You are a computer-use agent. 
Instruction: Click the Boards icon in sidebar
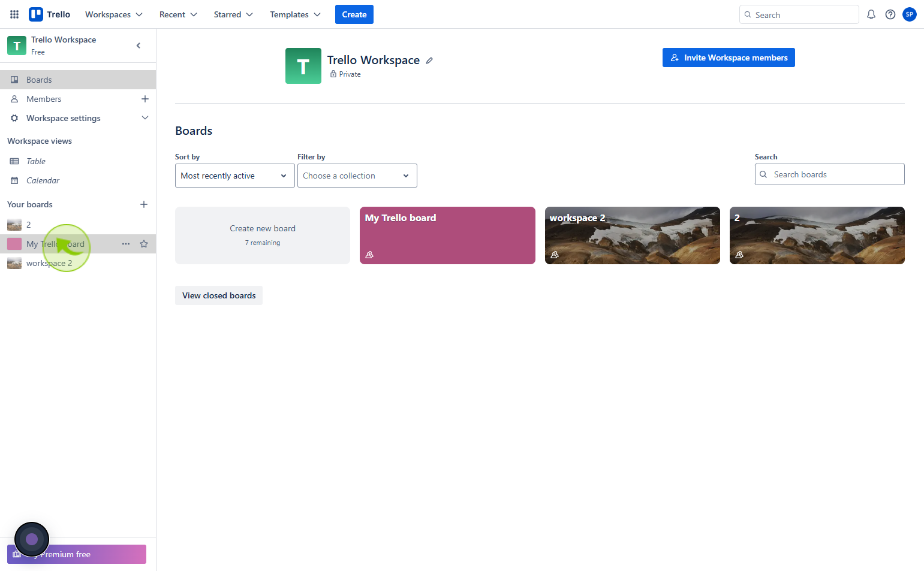pyautogui.click(x=14, y=80)
